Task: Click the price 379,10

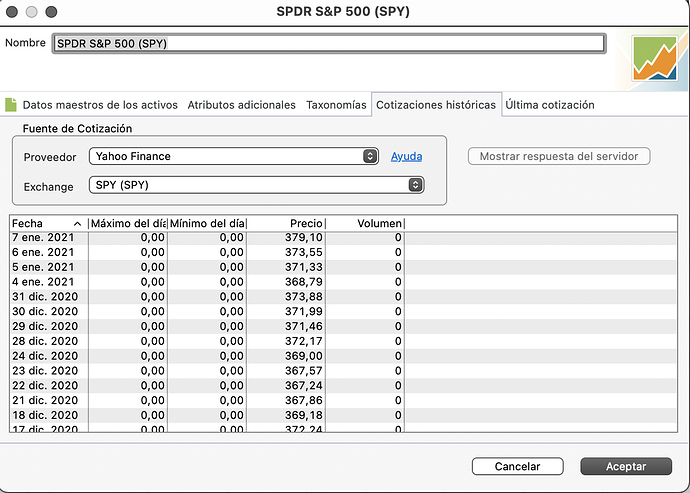Action: pos(304,238)
